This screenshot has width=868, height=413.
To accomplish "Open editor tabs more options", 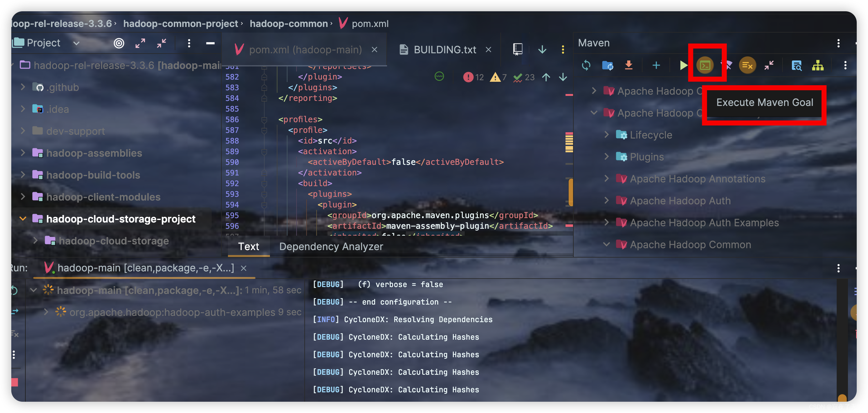I will tap(563, 50).
